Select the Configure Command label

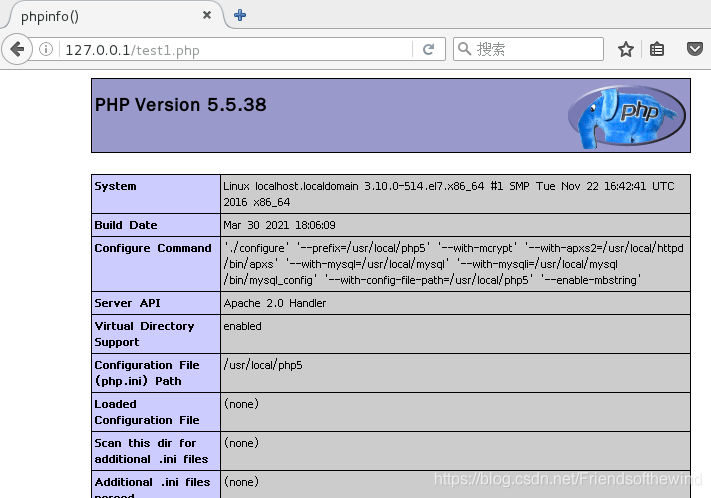tap(153, 249)
